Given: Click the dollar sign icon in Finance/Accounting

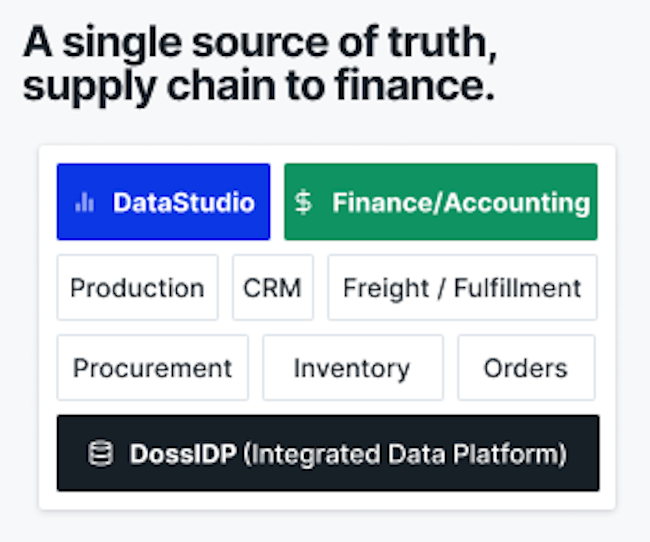Looking at the screenshot, I should coord(303,202).
